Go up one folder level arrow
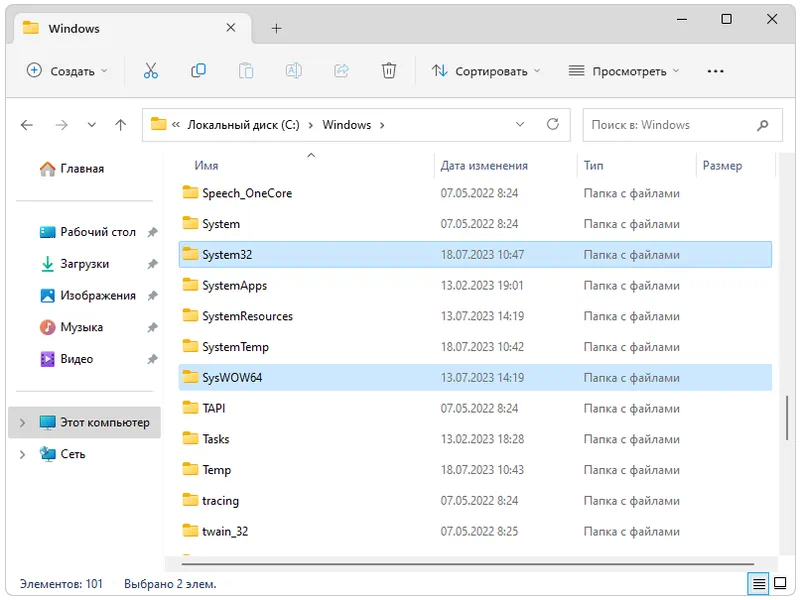800x600 pixels. point(120,125)
